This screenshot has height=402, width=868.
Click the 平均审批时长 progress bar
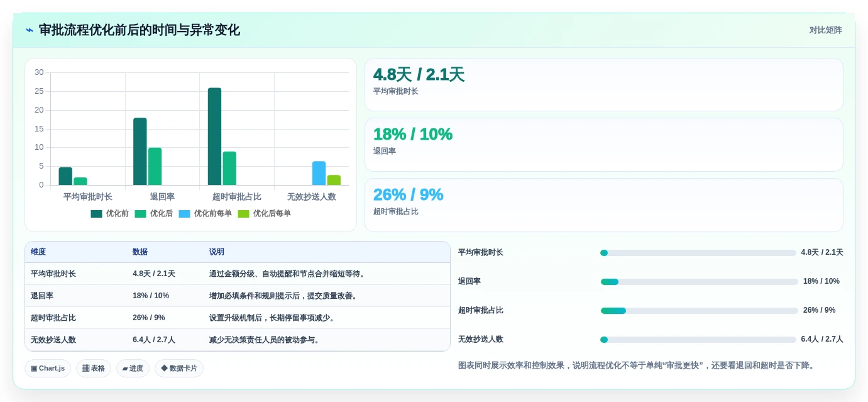698,253
